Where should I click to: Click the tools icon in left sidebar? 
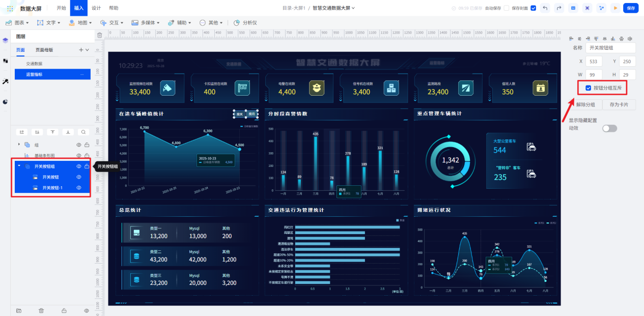click(x=6, y=81)
